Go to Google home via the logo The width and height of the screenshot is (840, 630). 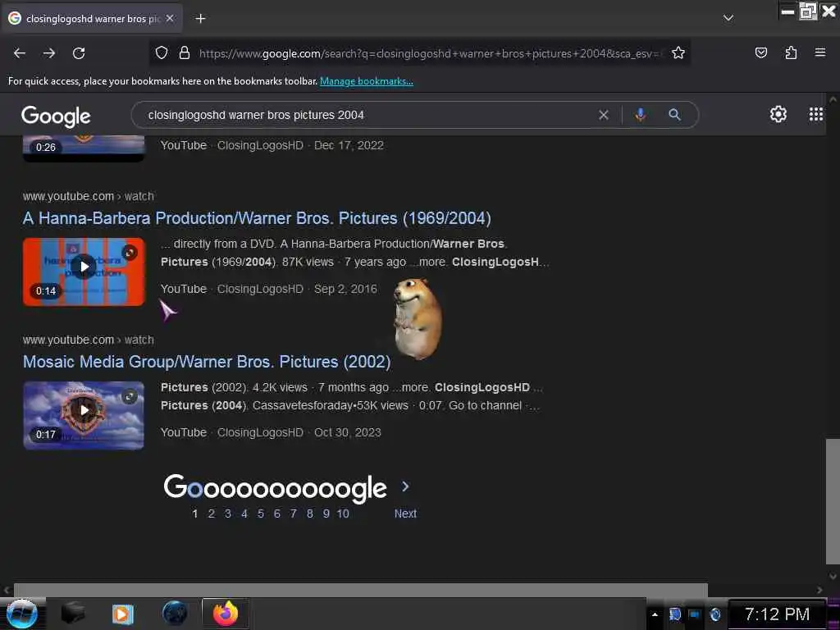(x=56, y=116)
